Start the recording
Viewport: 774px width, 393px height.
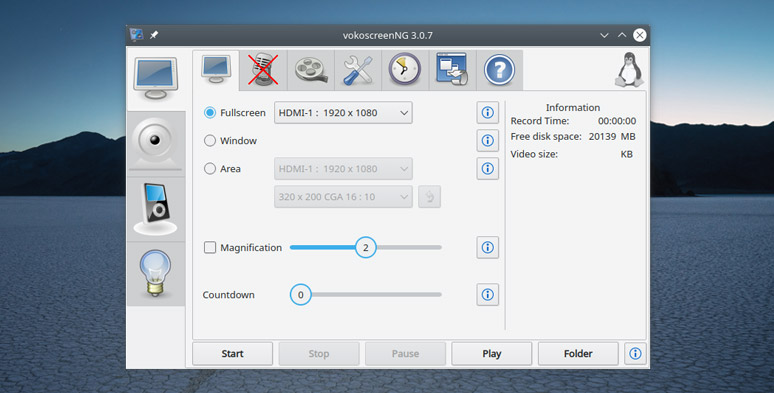pyautogui.click(x=232, y=354)
